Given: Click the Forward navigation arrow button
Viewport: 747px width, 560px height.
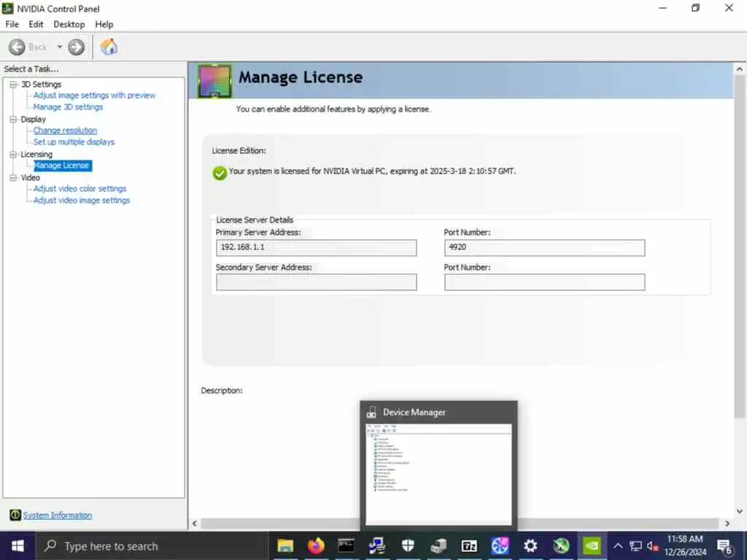Looking at the screenshot, I should 76,47.
